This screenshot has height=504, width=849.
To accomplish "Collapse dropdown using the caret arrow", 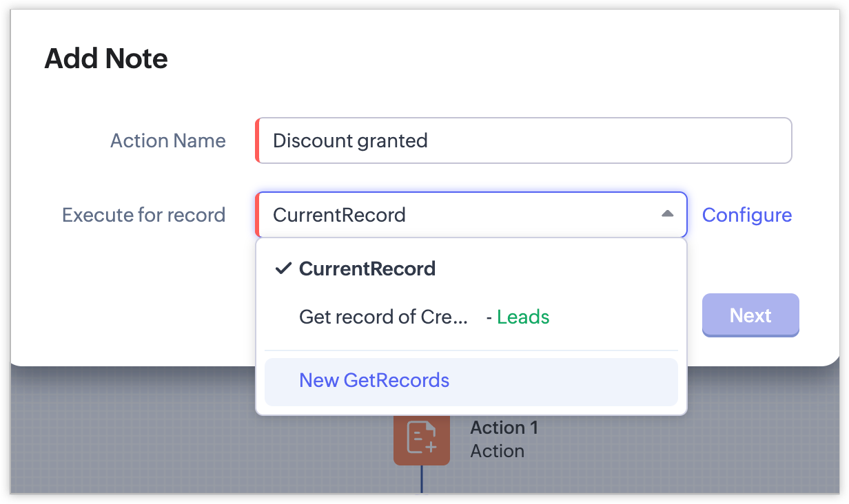I will coord(666,214).
